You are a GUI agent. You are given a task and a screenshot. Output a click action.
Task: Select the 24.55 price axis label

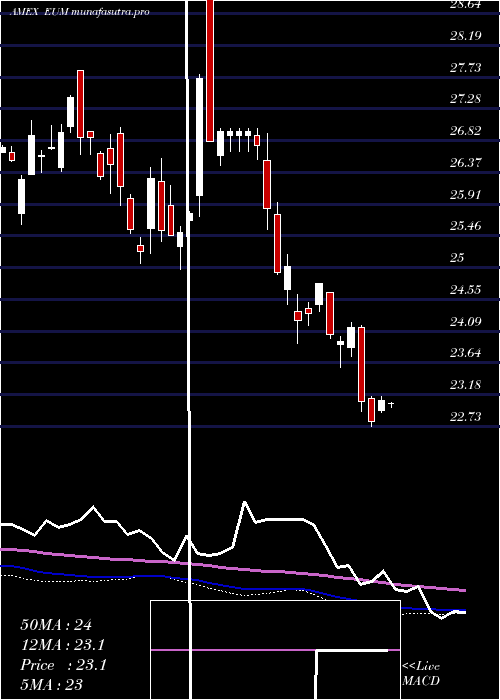(x=466, y=290)
